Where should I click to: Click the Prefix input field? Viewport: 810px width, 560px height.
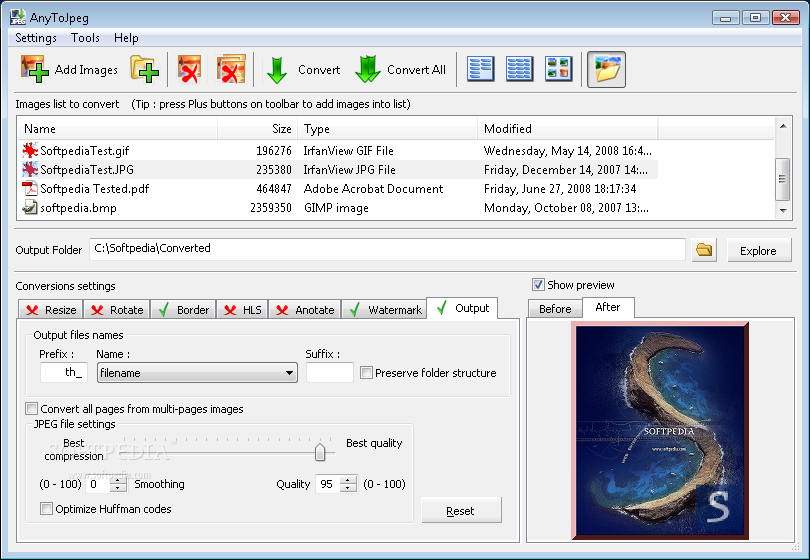coord(64,372)
